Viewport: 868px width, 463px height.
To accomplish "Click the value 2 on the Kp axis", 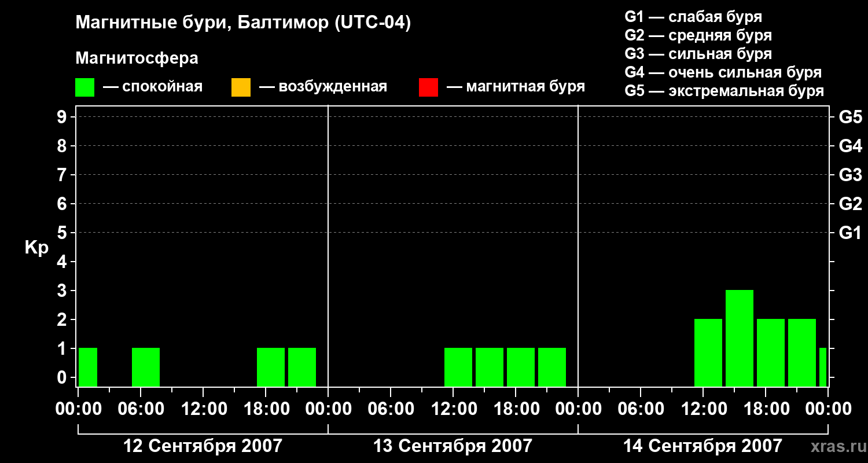I will [63, 319].
